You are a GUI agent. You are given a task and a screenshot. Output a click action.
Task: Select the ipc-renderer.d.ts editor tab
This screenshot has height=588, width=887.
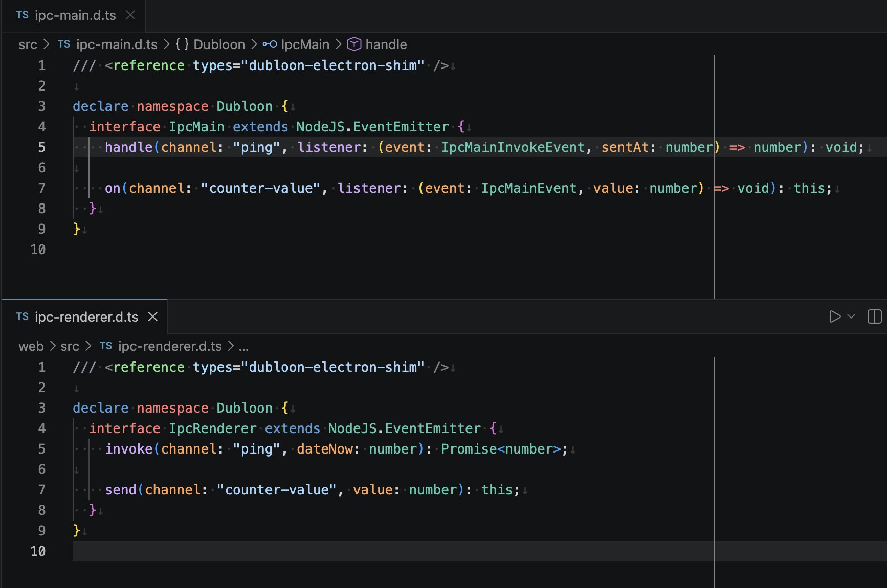click(85, 317)
